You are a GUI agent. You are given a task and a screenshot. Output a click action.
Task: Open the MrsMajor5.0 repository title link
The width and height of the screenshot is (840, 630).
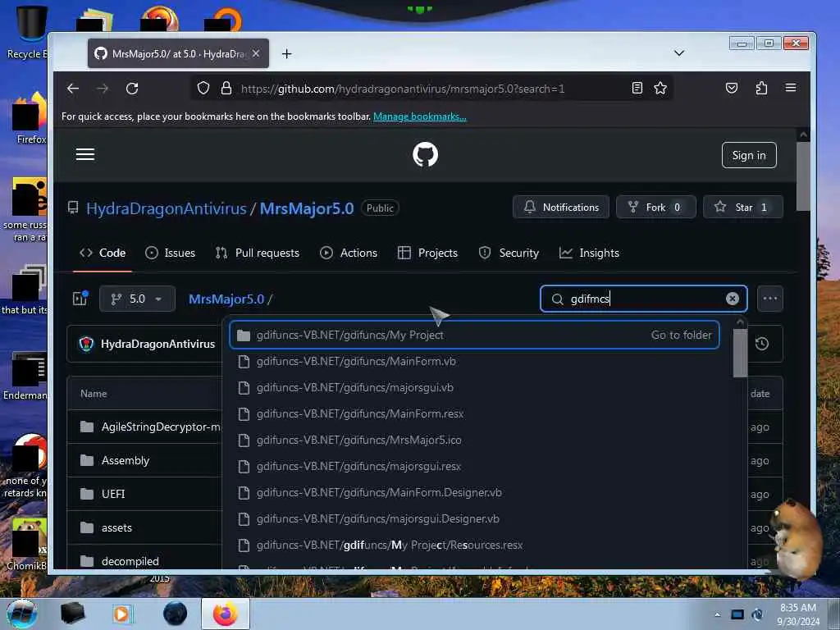pos(307,208)
